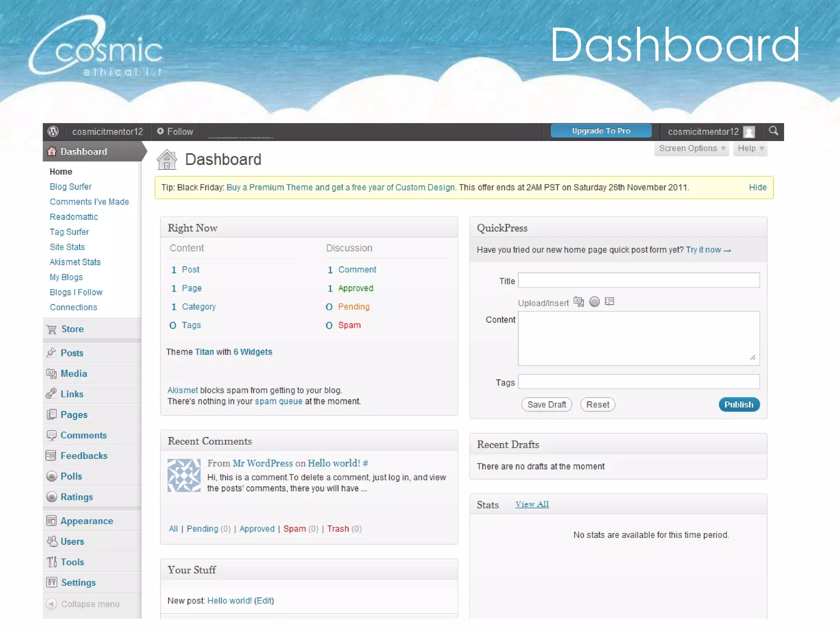Open Buy a Premium Theme link
This screenshot has height=630, width=840.
tap(340, 187)
